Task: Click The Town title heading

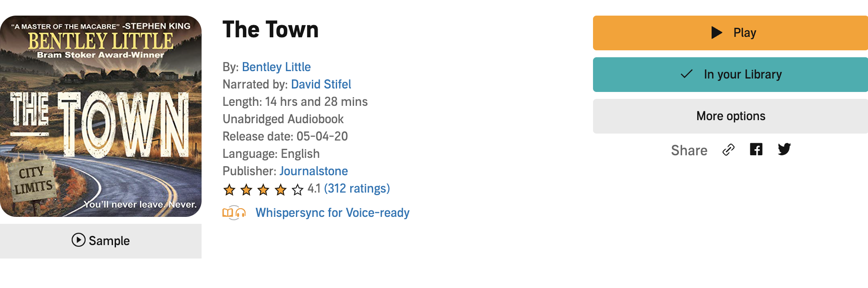Action: coord(270,29)
